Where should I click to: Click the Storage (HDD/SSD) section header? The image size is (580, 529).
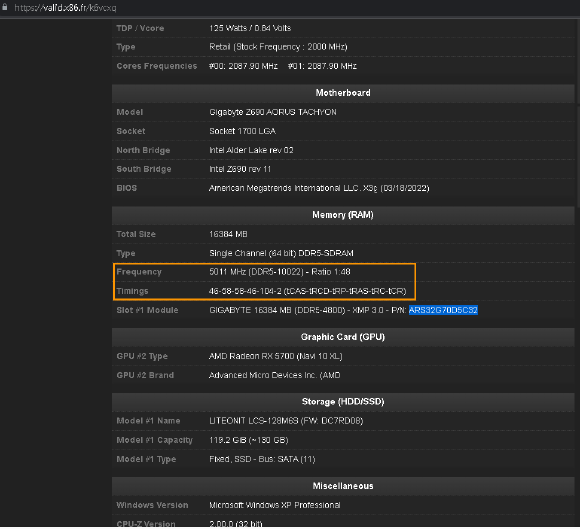[x=343, y=402]
